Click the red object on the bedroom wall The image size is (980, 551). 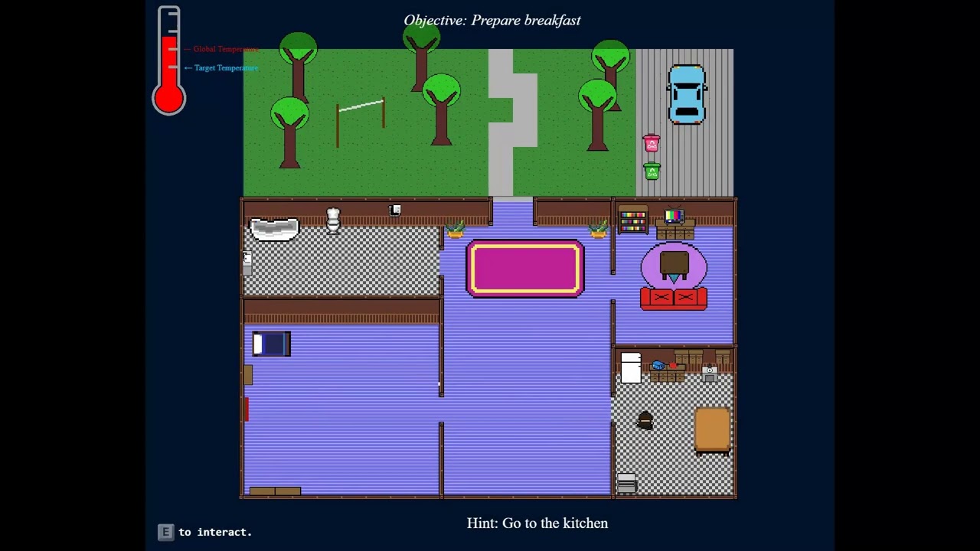[246, 409]
